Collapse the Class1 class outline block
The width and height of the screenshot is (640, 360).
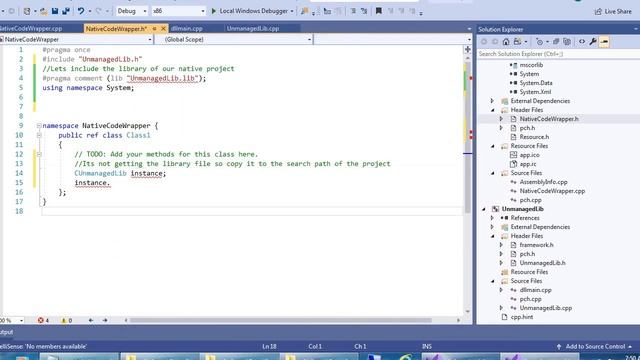[x=39, y=135]
